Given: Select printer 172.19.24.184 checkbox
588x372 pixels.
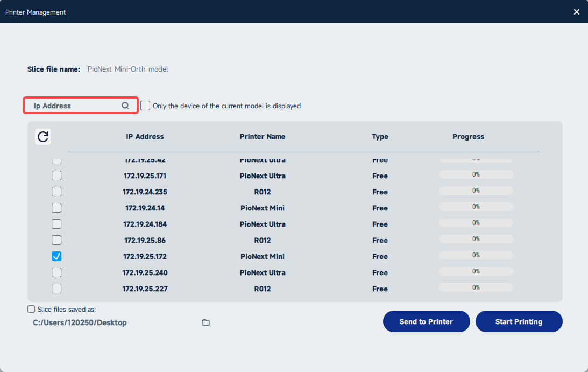Looking at the screenshot, I should (56, 224).
